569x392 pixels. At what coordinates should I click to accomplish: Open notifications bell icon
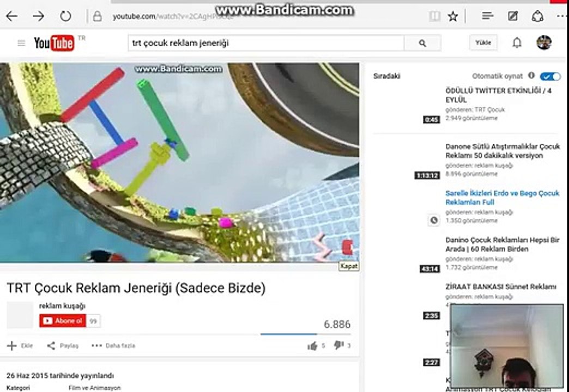517,43
